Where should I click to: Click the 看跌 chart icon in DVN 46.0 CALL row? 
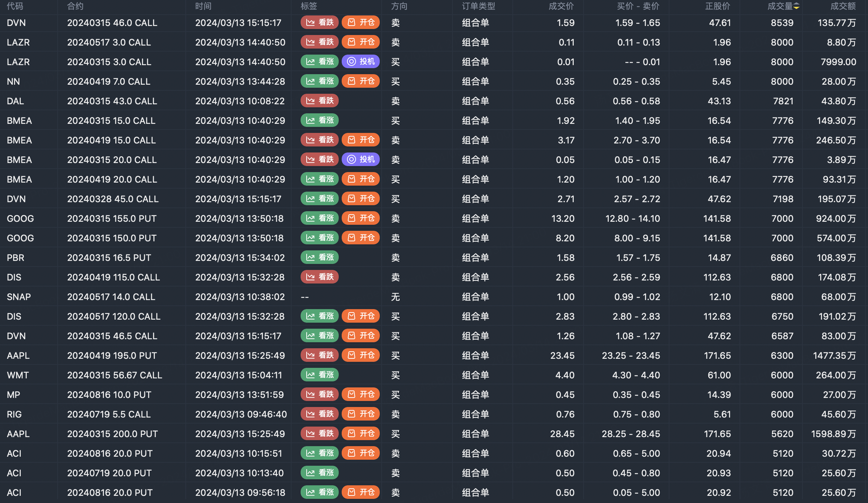point(310,23)
